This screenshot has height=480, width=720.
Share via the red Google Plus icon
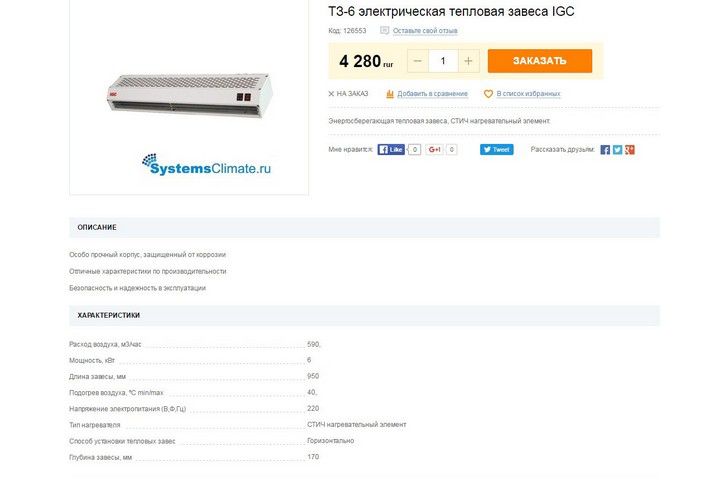click(x=630, y=150)
